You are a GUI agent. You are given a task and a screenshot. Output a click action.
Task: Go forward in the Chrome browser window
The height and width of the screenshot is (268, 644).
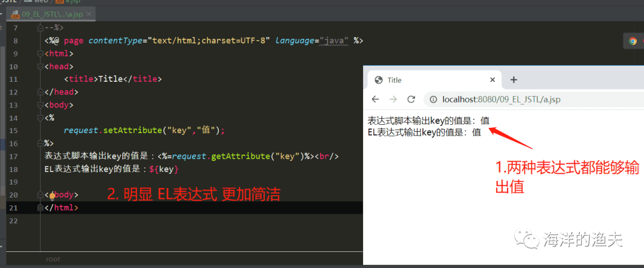coord(393,99)
